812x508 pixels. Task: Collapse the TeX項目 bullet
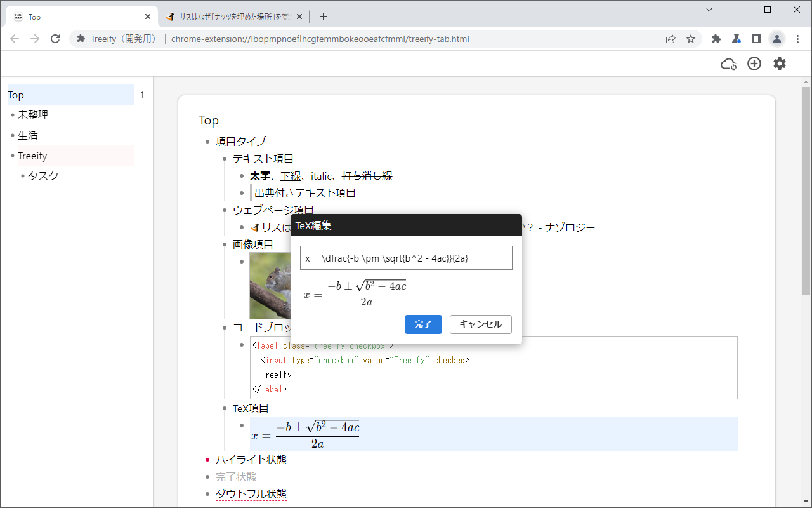(224, 408)
